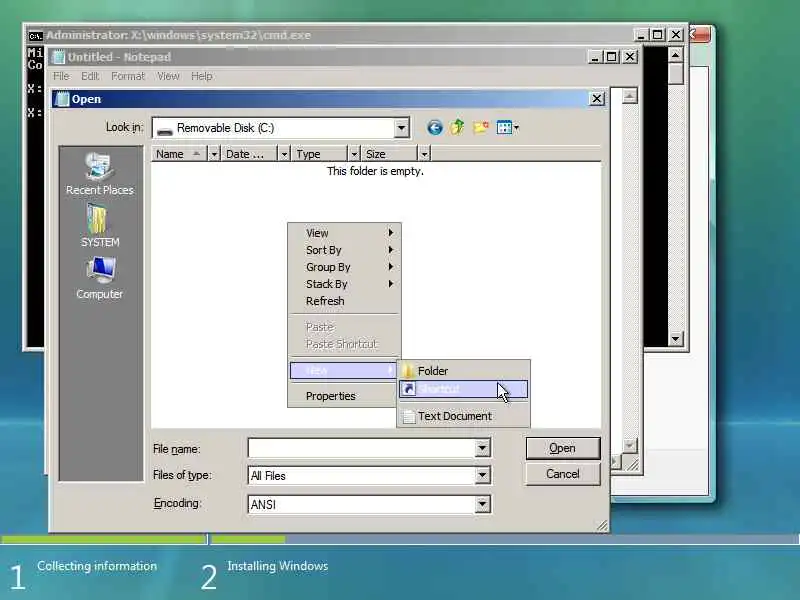Click the Notepad title bar icon
800x600 pixels.
pyautogui.click(x=59, y=57)
